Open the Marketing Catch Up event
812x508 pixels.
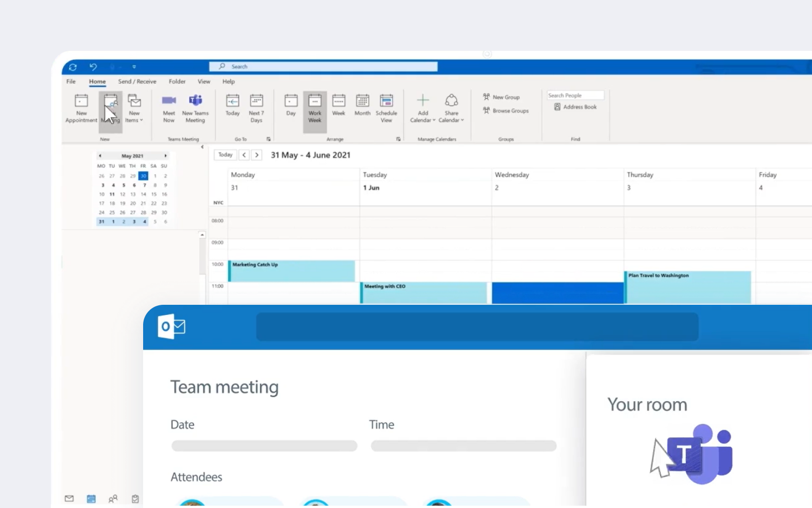(291, 271)
